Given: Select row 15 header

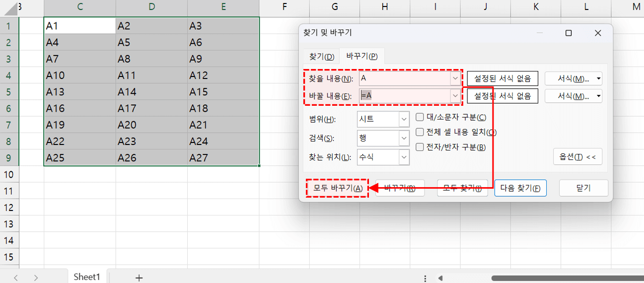Looking at the screenshot, I should pos(9,257).
